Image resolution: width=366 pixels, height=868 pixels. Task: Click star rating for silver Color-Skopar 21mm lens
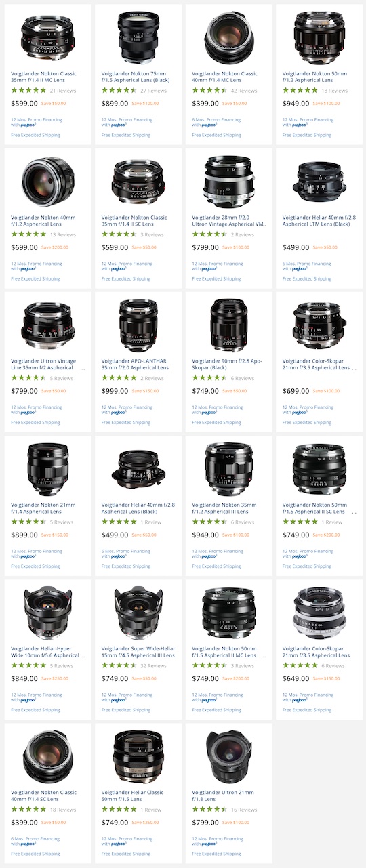click(x=300, y=665)
